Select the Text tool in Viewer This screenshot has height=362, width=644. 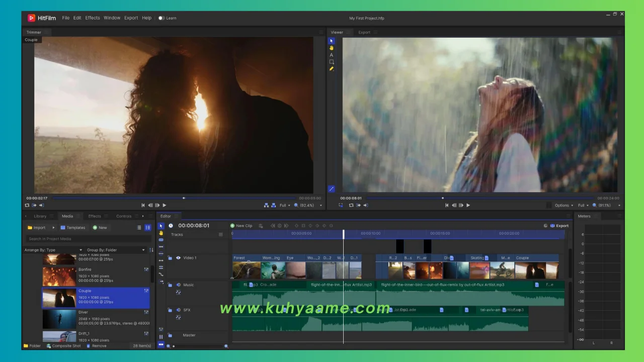[331, 55]
